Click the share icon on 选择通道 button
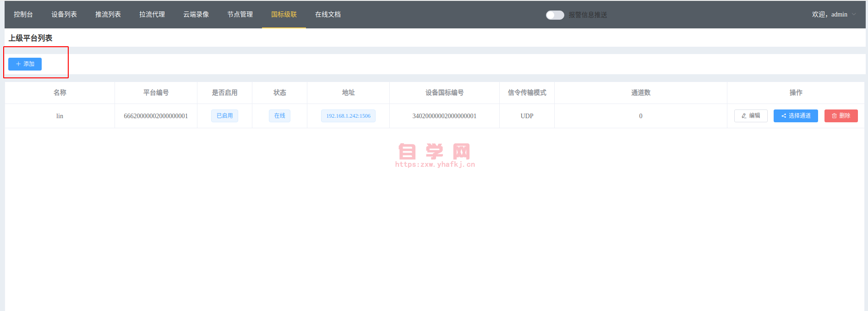Image resolution: width=868 pixels, height=311 pixels. tap(784, 116)
